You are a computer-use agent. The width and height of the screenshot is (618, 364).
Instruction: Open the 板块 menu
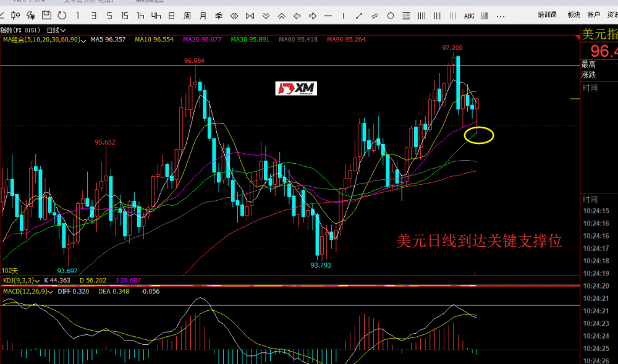click(x=574, y=15)
